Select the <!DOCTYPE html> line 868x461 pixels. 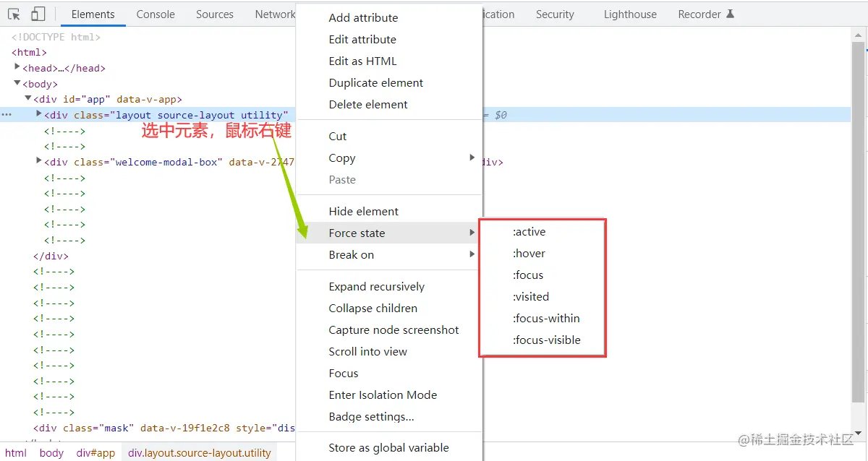pos(56,37)
